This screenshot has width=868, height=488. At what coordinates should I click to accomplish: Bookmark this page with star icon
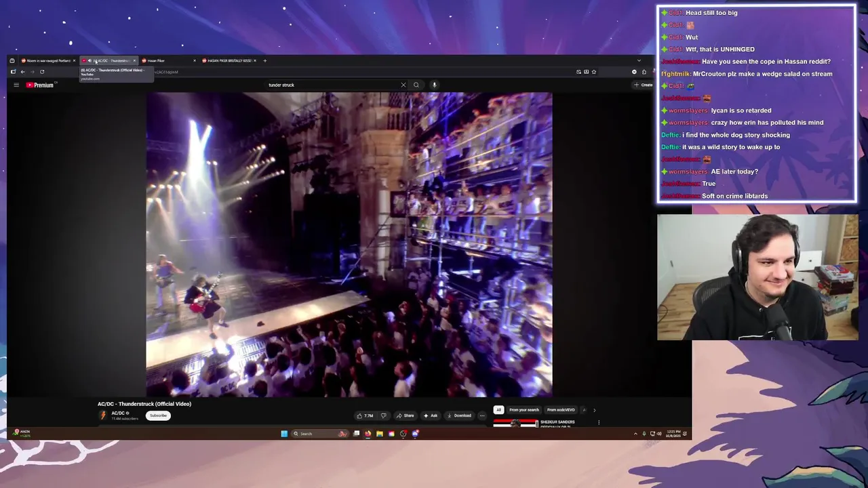[x=594, y=71]
